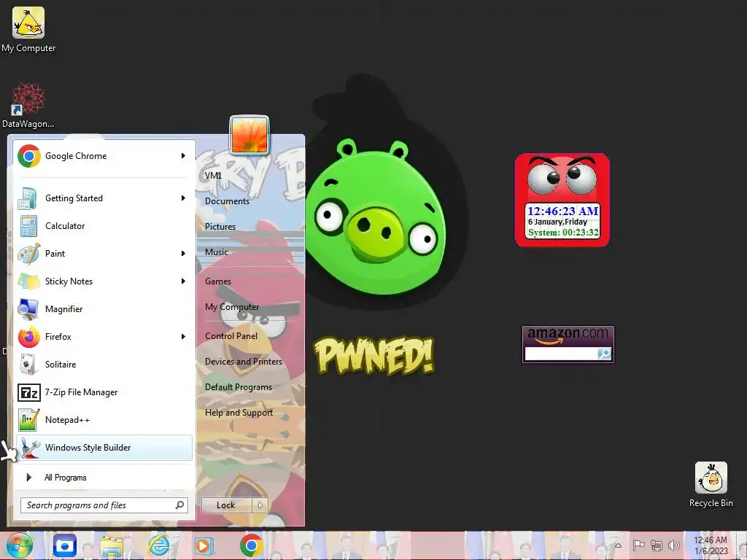Click the search magnifier in Start search box
747x560 pixels.
click(179, 505)
